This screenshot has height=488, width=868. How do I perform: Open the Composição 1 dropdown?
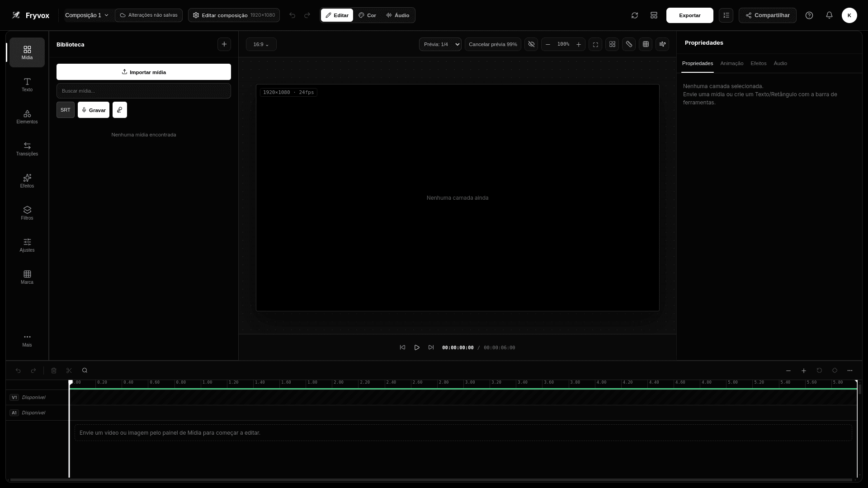click(x=87, y=15)
